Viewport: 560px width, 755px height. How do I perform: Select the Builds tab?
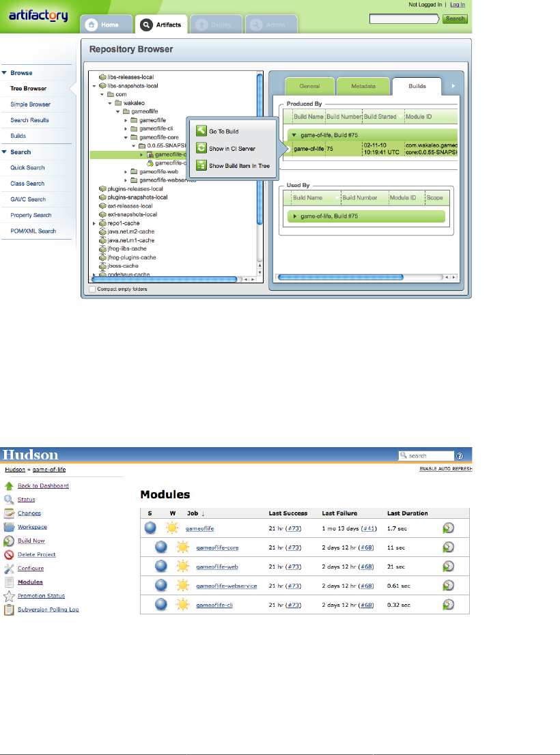417,86
